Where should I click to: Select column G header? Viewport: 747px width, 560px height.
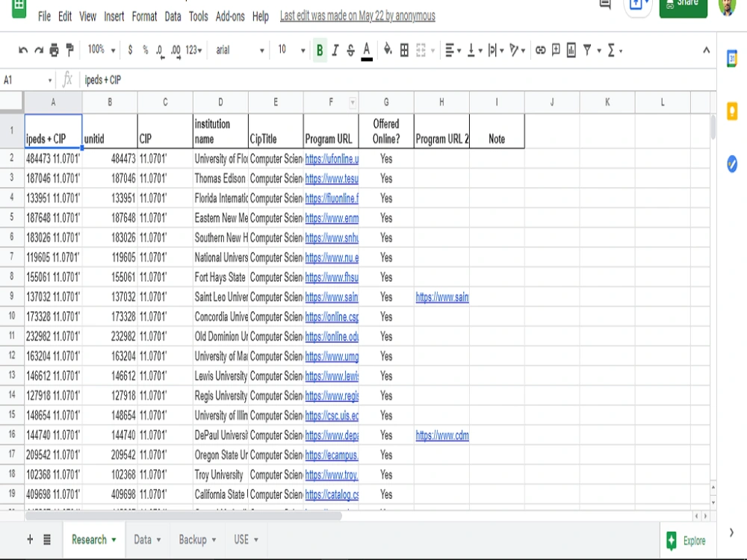[x=386, y=102]
